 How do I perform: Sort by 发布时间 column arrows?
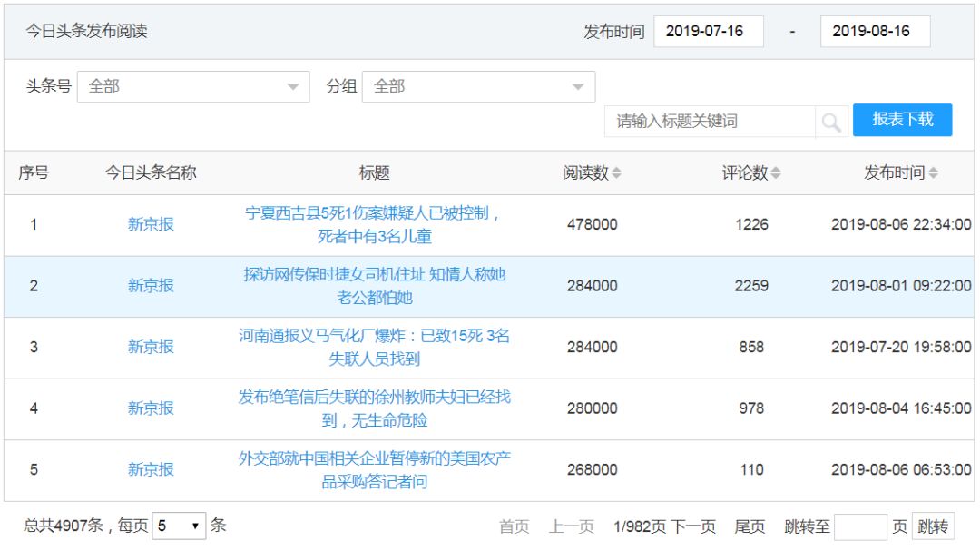(934, 173)
